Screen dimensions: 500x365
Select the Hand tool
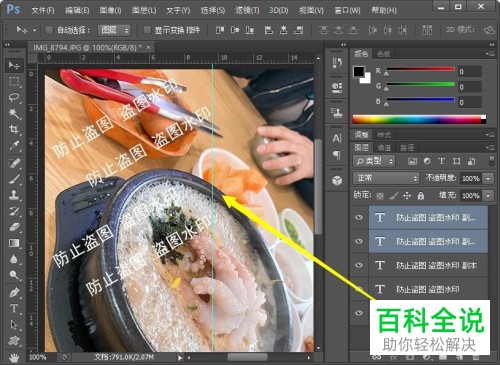click(14, 358)
